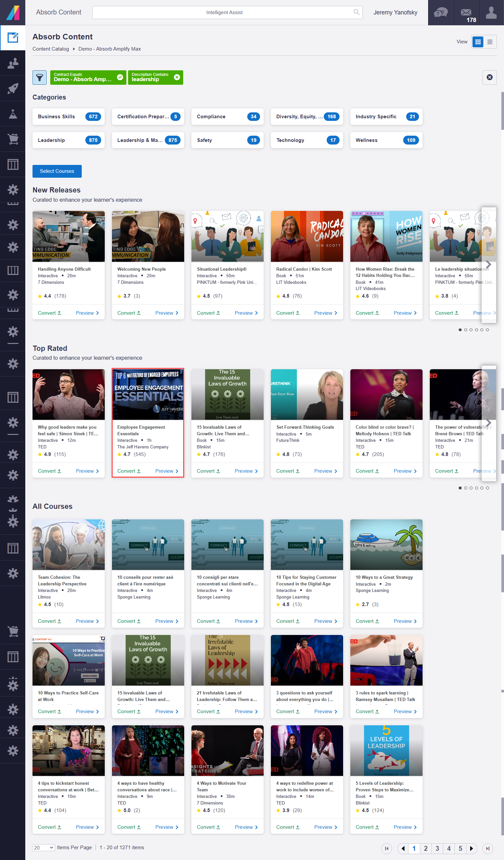504x860 pixels.
Task: Remove the Description Contains leadership filter
Action: (177, 77)
